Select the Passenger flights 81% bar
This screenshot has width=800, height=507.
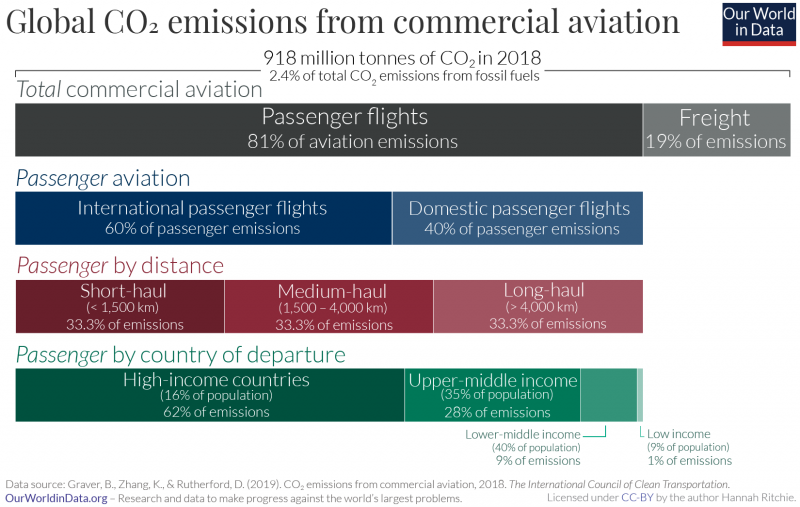328,129
